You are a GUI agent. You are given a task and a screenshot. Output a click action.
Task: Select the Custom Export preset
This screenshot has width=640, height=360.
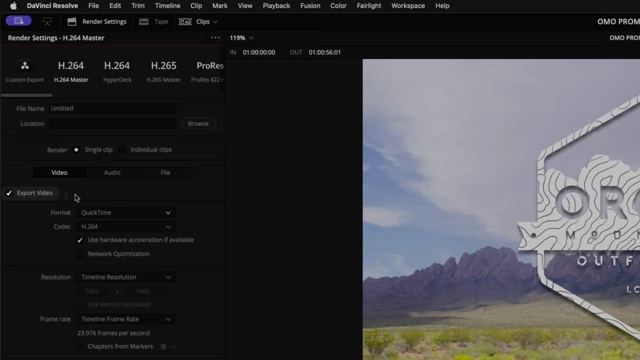[x=24, y=72]
